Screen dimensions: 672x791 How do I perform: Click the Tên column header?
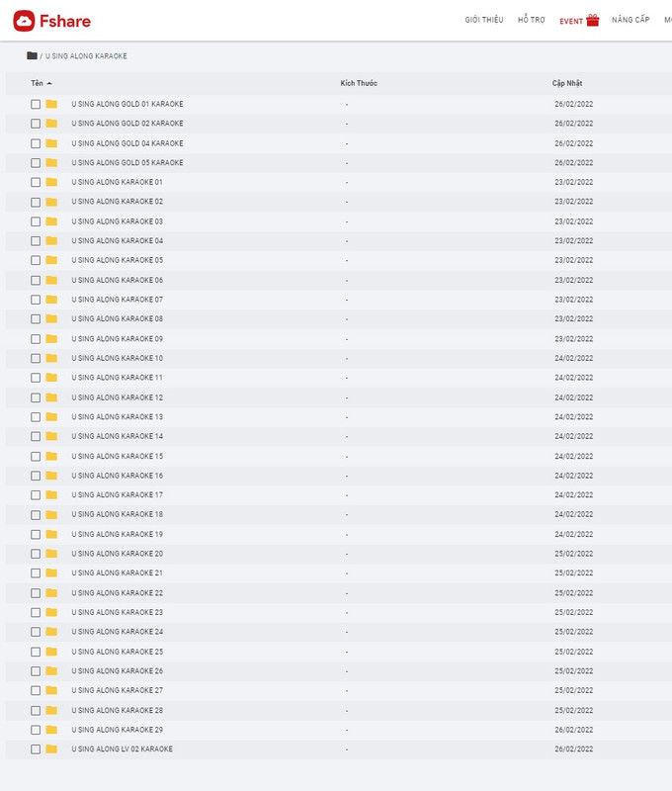click(37, 83)
